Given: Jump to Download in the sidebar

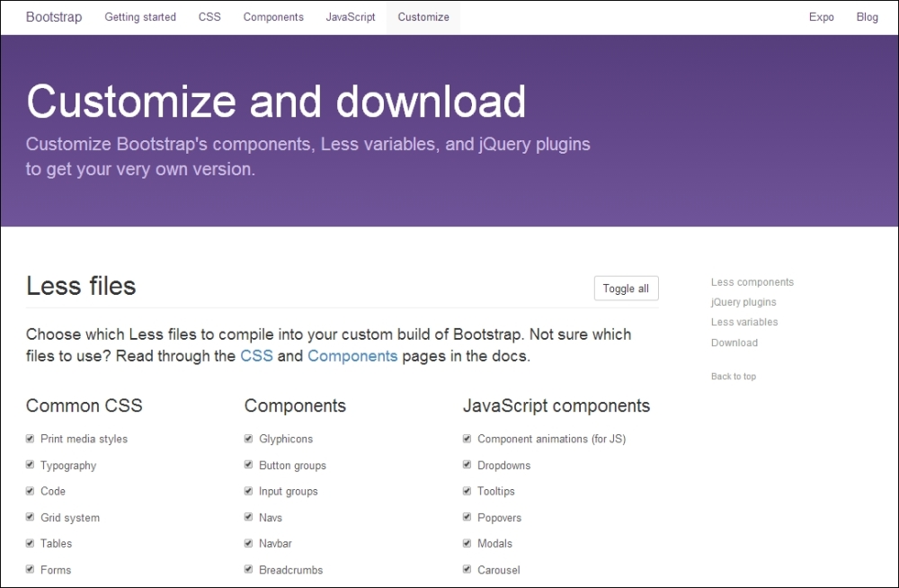Looking at the screenshot, I should pos(734,343).
